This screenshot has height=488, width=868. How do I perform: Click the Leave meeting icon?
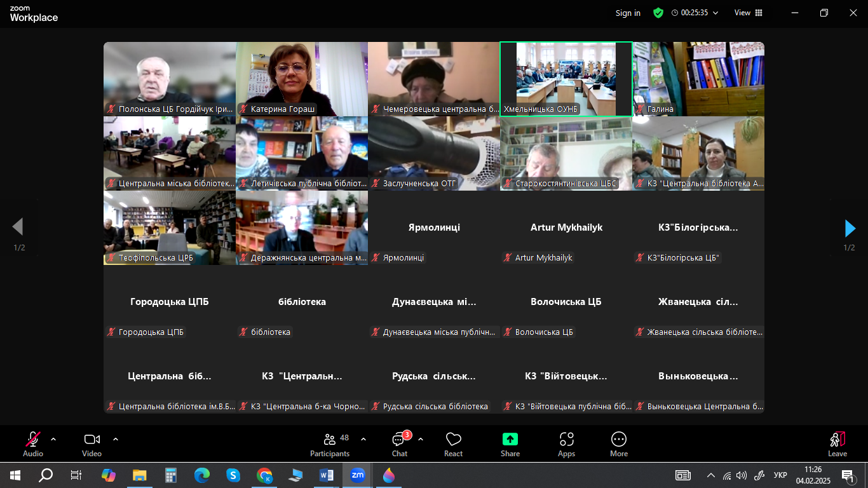837,444
